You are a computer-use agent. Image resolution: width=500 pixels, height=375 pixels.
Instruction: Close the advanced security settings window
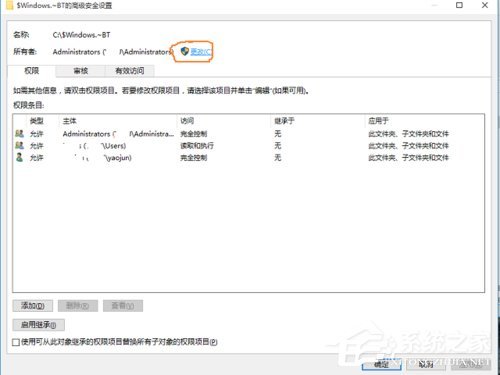click(485, 5)
